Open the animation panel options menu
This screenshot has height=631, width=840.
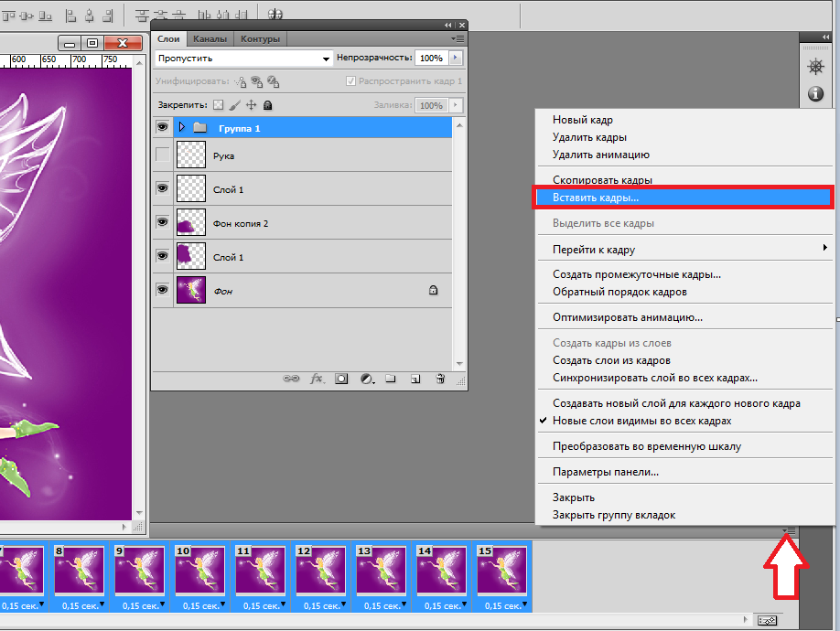tap(789, 530)
